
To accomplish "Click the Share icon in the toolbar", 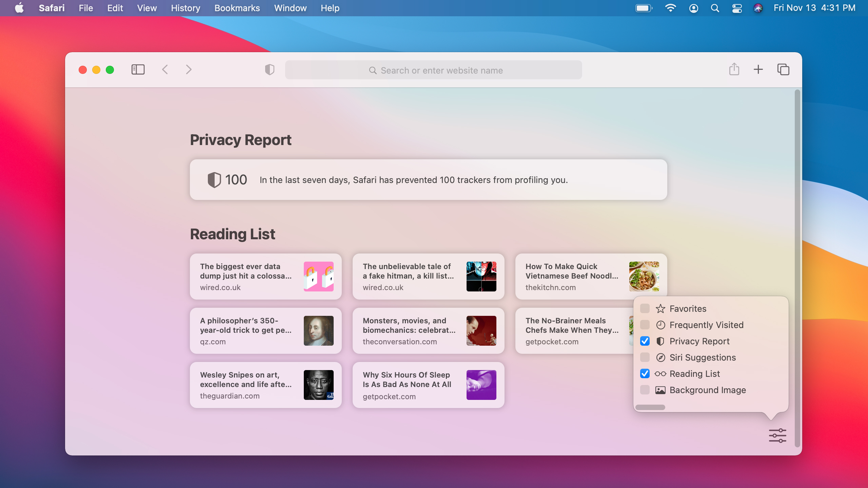I will tap(734, 69).
